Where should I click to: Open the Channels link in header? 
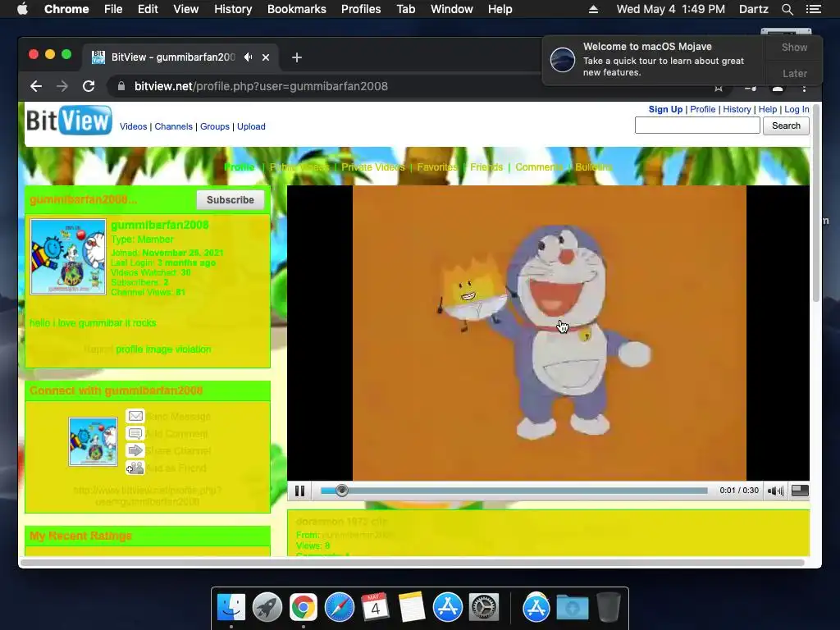pyautogui.click(x=174, y=126)
